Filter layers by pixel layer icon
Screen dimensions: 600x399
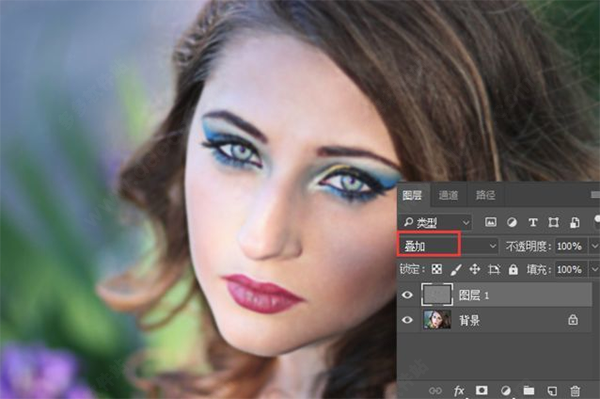tap(491, 222)
